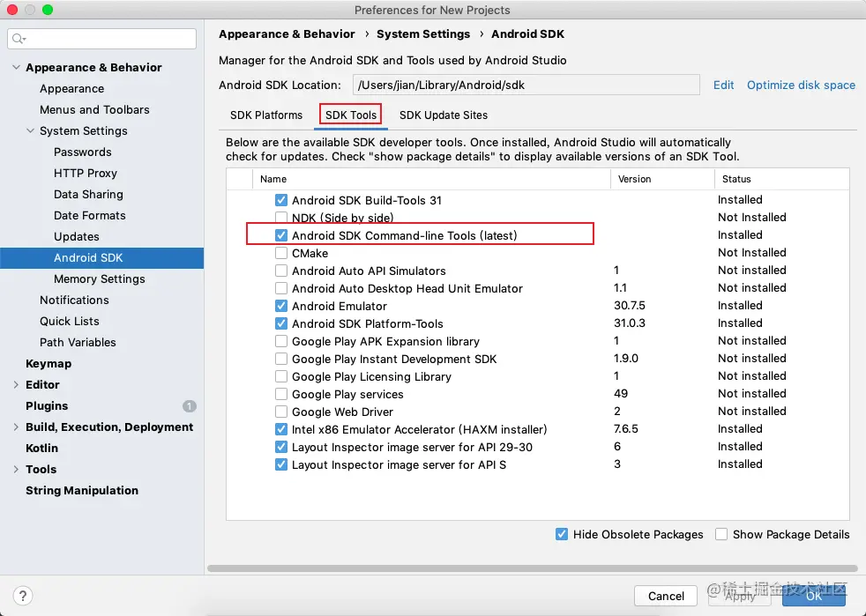Viewport: 866px width, 616px height.
Task: Uncheck Intel x86 Emulator Accelerator (HAXM installer)
Action: 281,430
